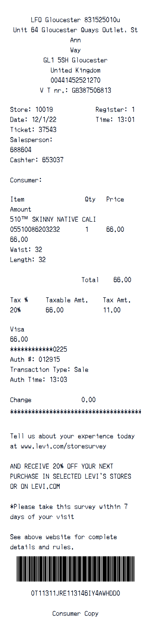The height and width of the screenshot is (644, 151).
Task: Select the salesperson ID 688604
Action: coord(21,150)
